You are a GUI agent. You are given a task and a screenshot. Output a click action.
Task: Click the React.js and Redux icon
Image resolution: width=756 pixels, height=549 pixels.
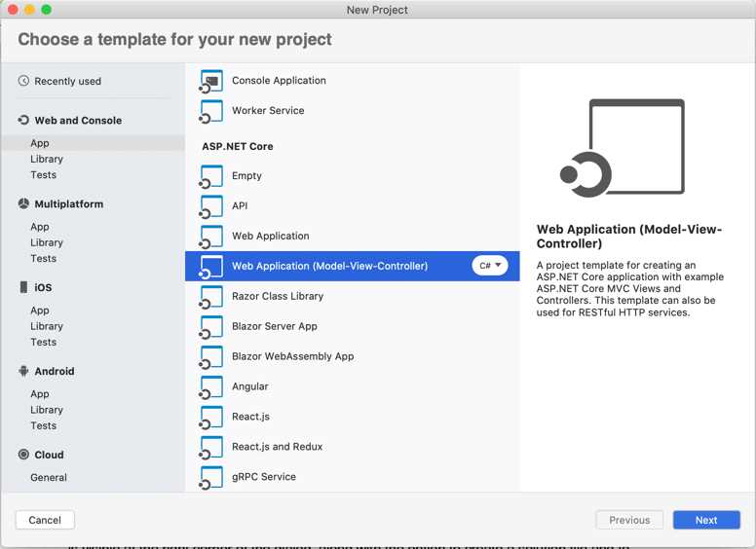click(211, 448)
